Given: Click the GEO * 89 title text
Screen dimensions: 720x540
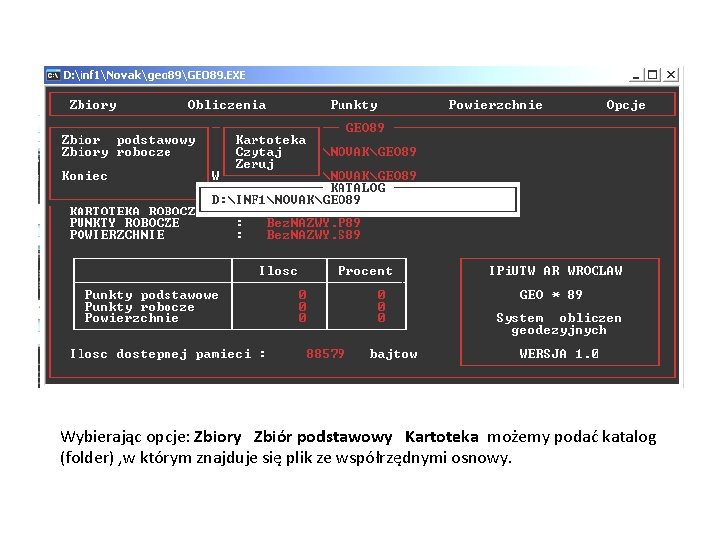Looking at the screenshot, I should pos(551,294).
